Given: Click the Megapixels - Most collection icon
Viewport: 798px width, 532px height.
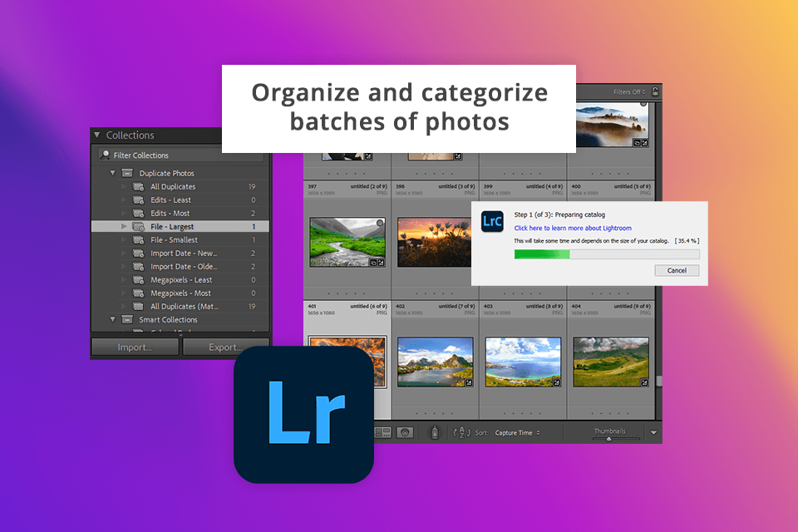Looking at the screenshot, I should pyautogui.click(x=139, y=293).
